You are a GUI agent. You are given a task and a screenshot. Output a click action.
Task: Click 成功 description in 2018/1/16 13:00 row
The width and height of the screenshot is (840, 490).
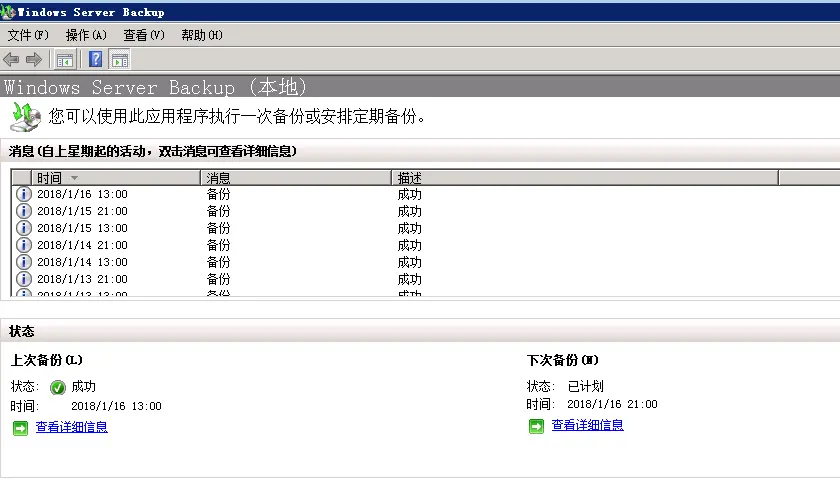pos(409,194)
